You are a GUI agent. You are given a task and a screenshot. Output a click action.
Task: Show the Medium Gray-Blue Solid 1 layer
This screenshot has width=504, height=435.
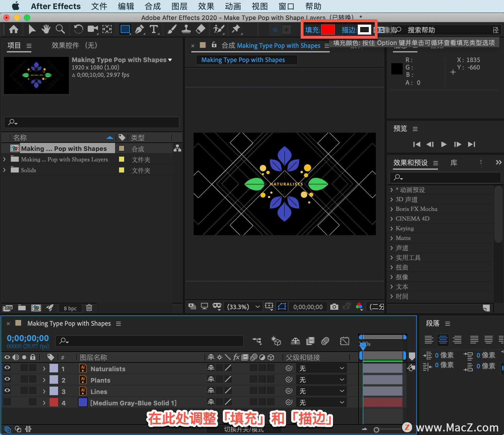pyautogui.click(x=7, y=402)
